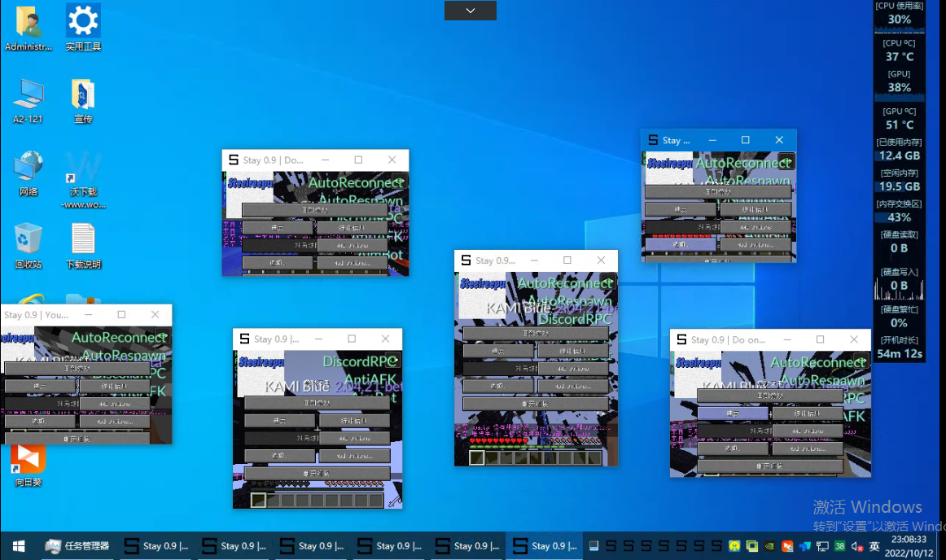Click 统计信息 button in 'Stay 0.9...' center window
The height and width of the screenshot is (560, 946).
pyautogui.click(x=573, y=351)
